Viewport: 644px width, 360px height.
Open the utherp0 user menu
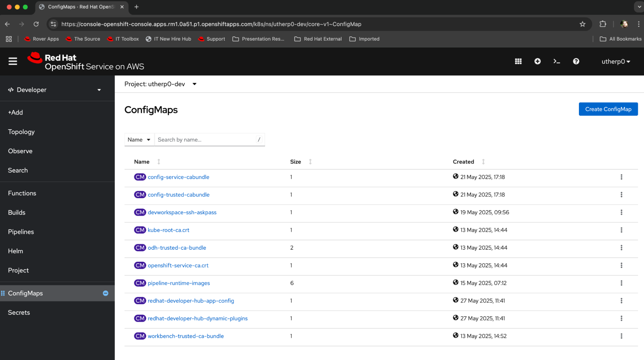tap(616, 62)
